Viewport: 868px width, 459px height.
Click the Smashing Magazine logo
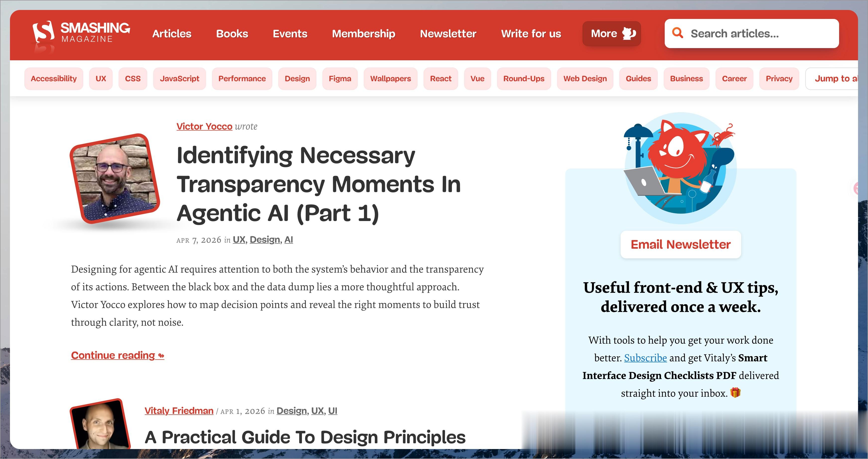pos(81,33)
